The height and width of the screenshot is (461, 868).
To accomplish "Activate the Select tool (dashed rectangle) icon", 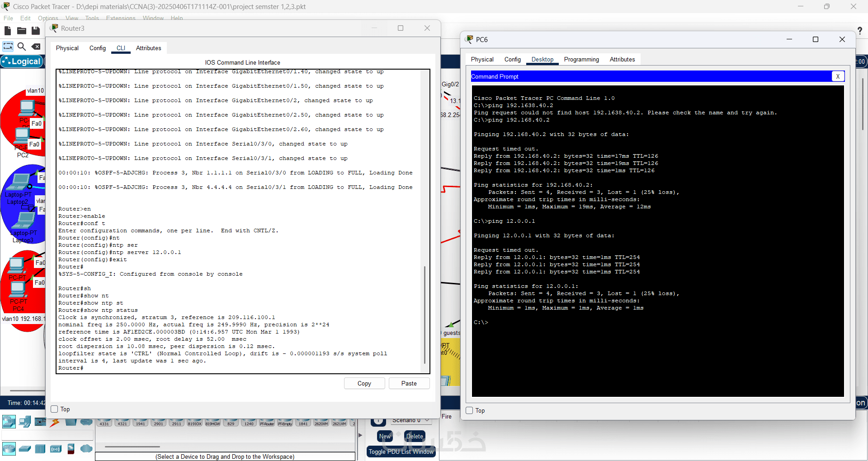I will coord(8,47).
